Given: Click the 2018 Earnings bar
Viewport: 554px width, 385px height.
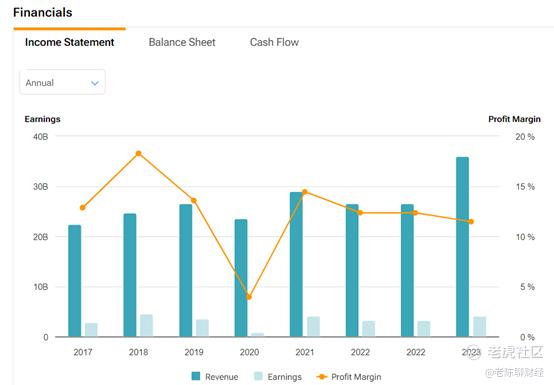Looking at the screenshot, I should pos(146,325).
